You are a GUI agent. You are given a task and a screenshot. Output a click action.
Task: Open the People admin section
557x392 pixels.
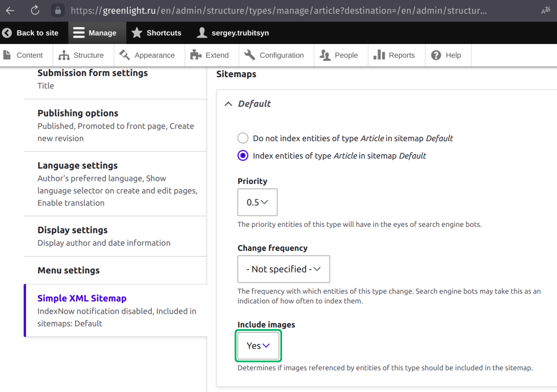pyautogui.click(x=340, y=55)
